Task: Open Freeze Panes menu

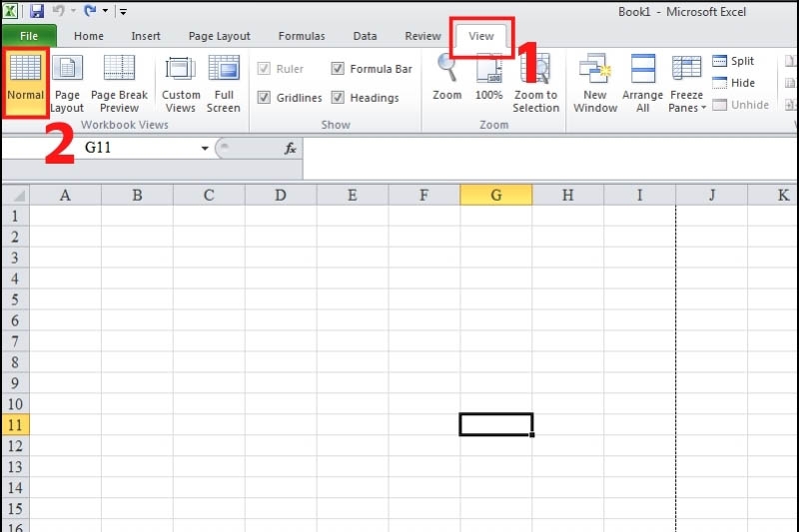Action: pos(686,84)
